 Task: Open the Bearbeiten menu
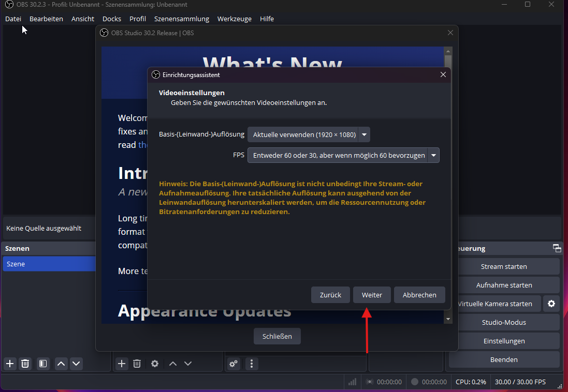click(x=47, y=19)
